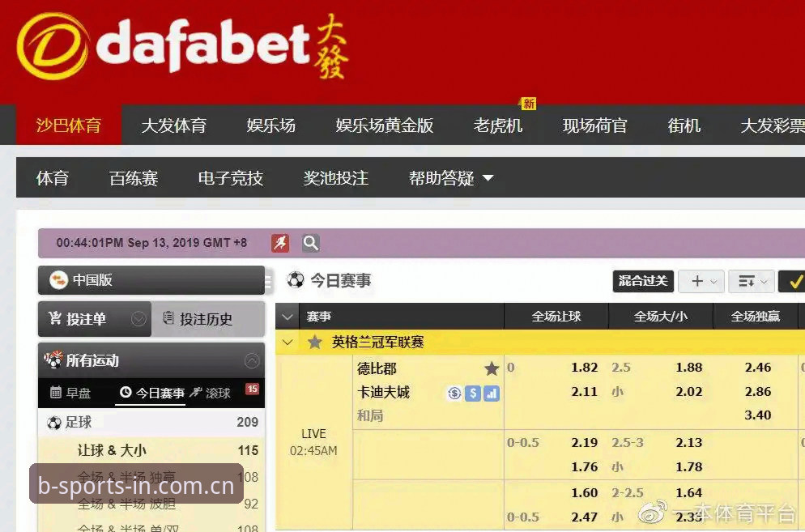Select under odds 2.02
The height and width of the screenshot is (532, 805).
point(689,392)
